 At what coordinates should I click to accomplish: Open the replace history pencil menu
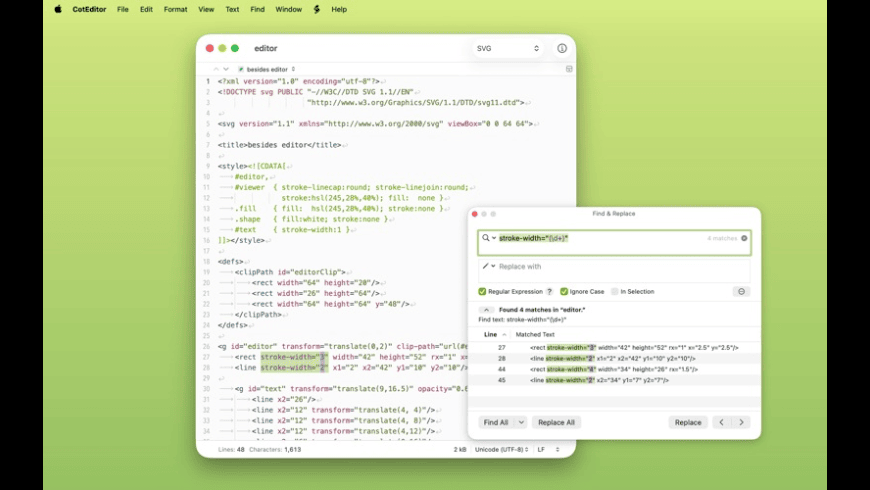[x=488, y=266]
